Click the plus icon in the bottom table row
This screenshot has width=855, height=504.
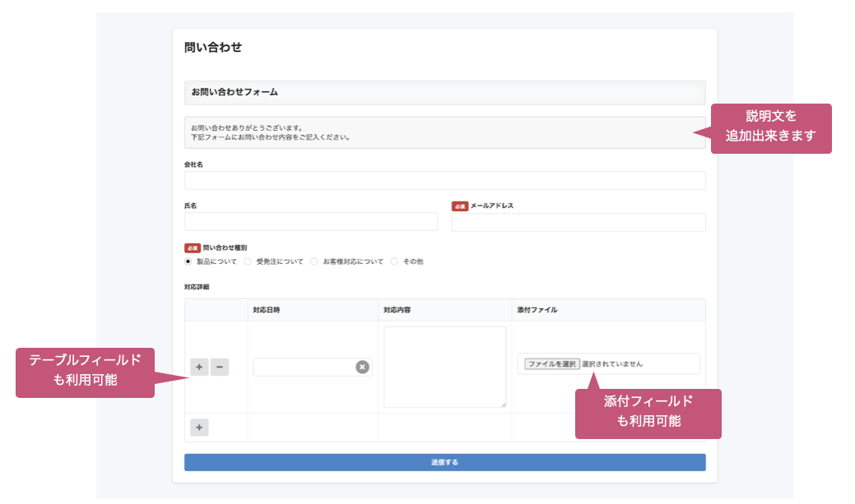[199, 428]
